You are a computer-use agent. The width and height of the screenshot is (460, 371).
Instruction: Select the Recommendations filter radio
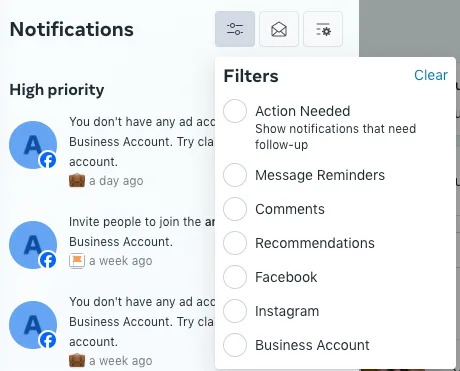(235, 243)
